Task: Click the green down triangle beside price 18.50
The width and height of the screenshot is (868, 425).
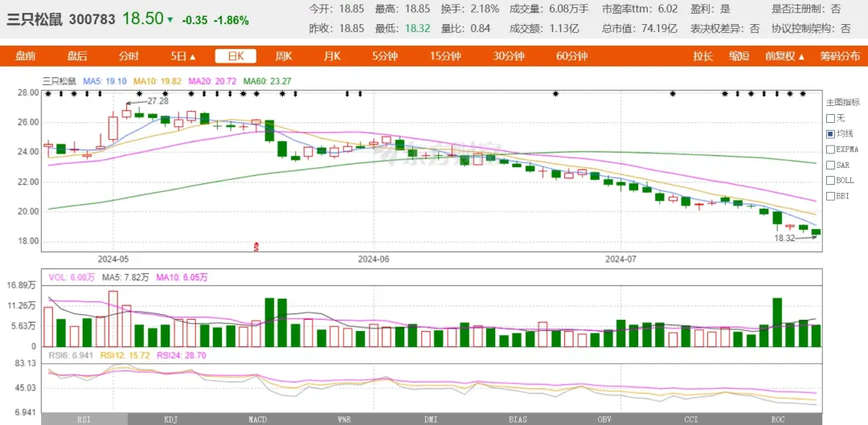Action: click(170, 20)
